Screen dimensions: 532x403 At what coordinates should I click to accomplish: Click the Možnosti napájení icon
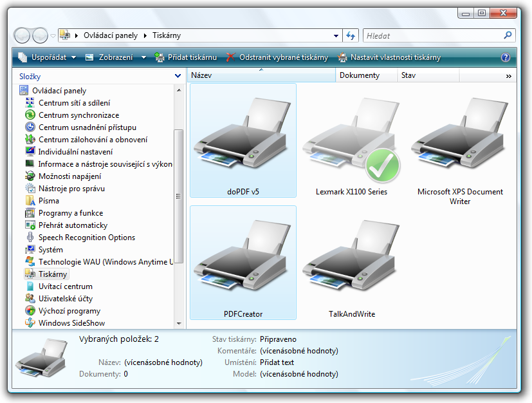[x=30, y=176]
